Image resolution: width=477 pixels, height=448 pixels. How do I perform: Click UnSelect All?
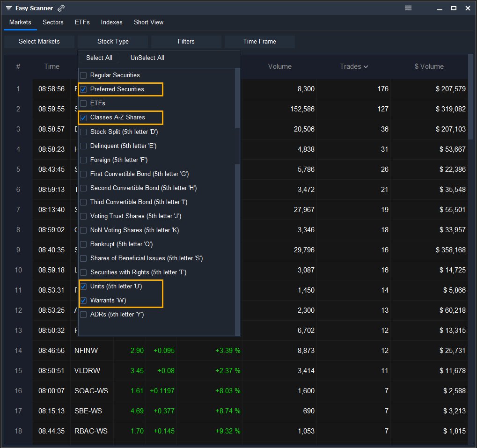147,58
